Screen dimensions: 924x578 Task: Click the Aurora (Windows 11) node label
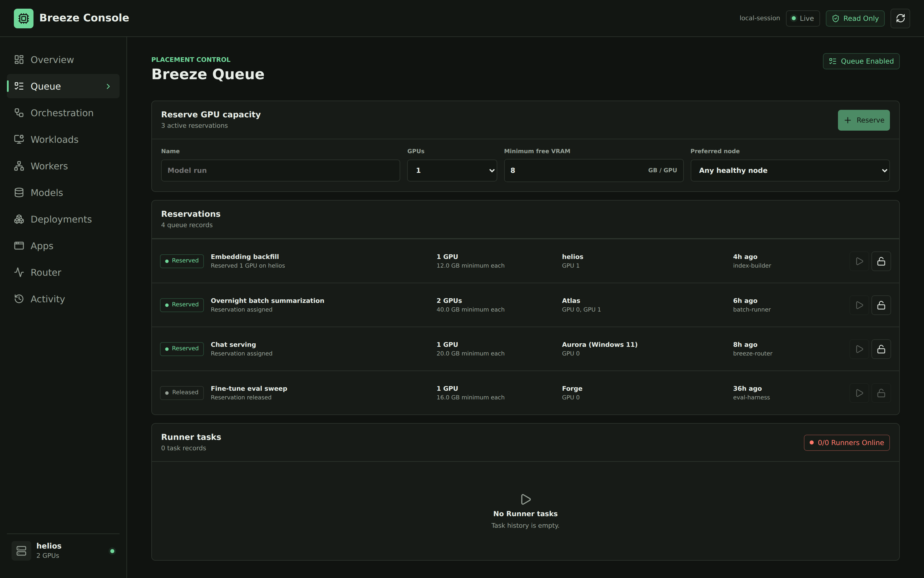click(599, 345)
